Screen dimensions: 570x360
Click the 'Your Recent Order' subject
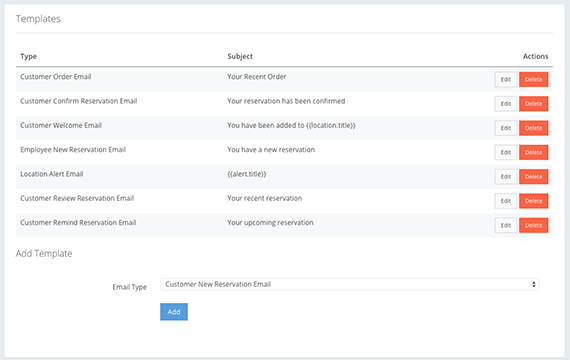pos(257,77)
